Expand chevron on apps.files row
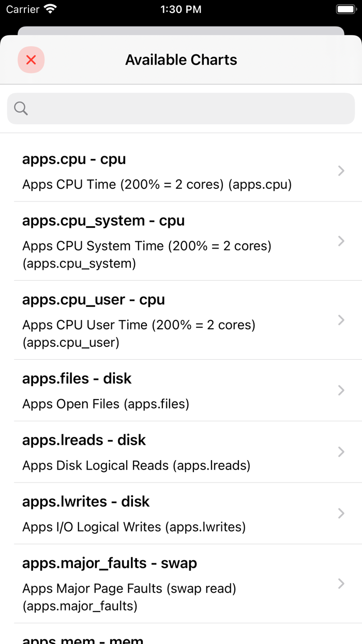This screenshot has height=644, width=362. tap(341, 391)
